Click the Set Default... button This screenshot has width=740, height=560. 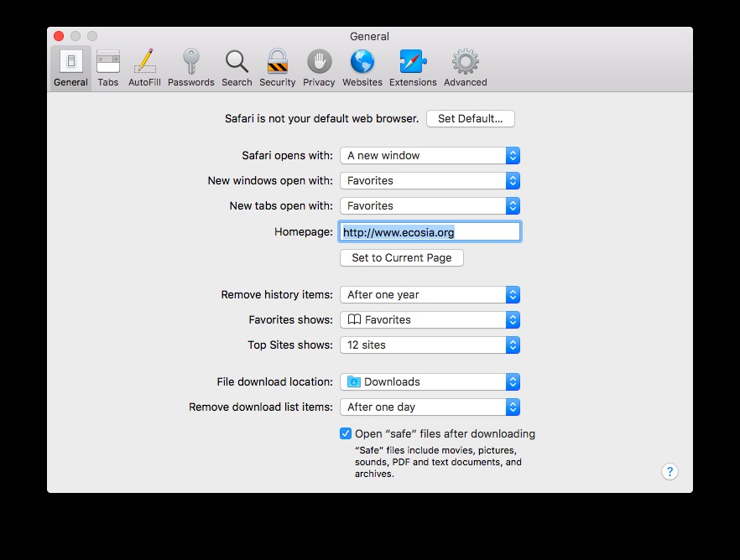(x=471, y=119)
